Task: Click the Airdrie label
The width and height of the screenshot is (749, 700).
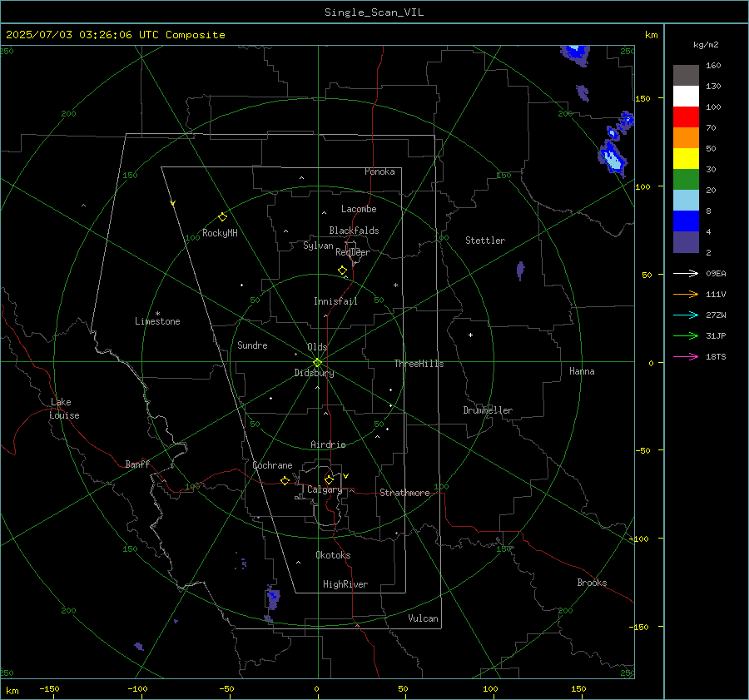Action: coord(328,444)
